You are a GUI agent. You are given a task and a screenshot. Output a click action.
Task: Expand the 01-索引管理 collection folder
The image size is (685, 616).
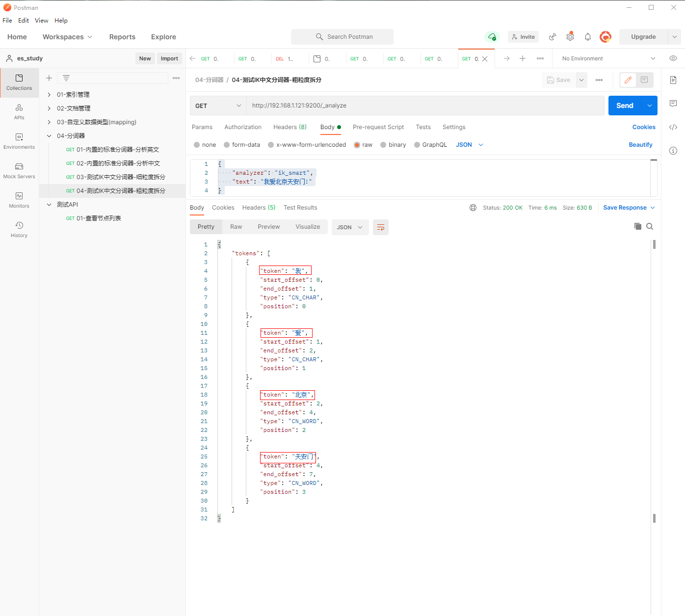pos(49,95)
